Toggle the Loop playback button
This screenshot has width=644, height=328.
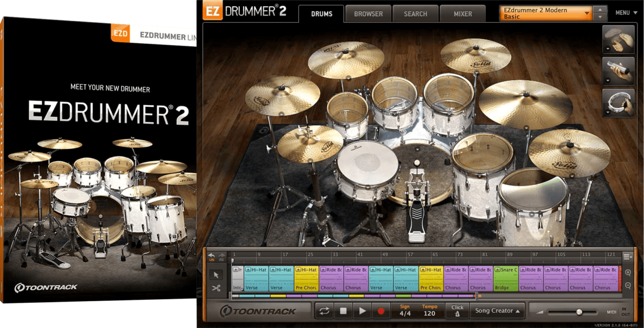[324, 311]
